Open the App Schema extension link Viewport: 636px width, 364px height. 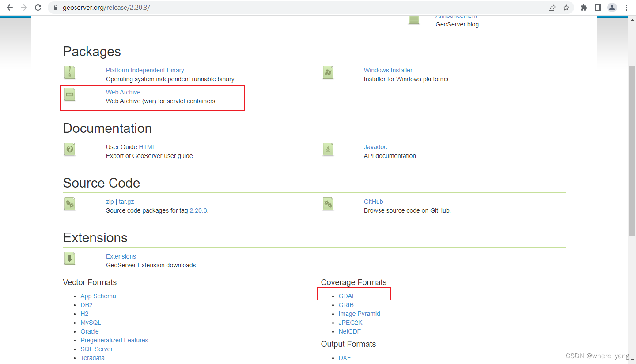point(98,296)
